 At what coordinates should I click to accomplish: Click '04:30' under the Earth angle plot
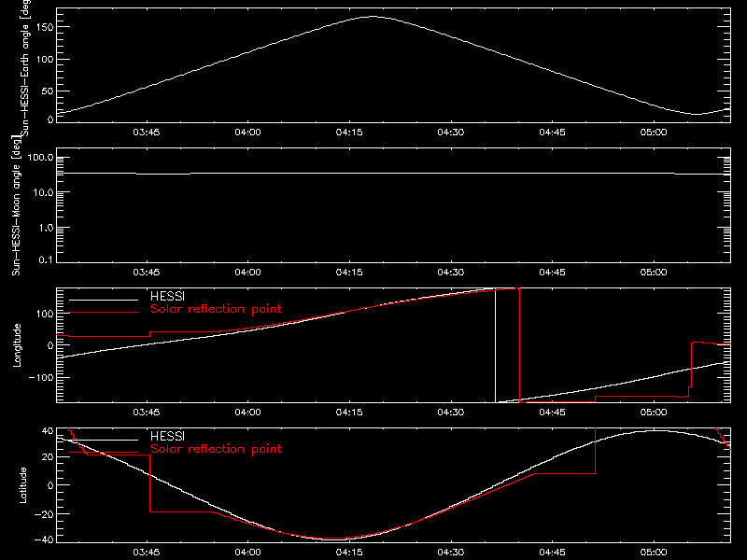[451, 132]
